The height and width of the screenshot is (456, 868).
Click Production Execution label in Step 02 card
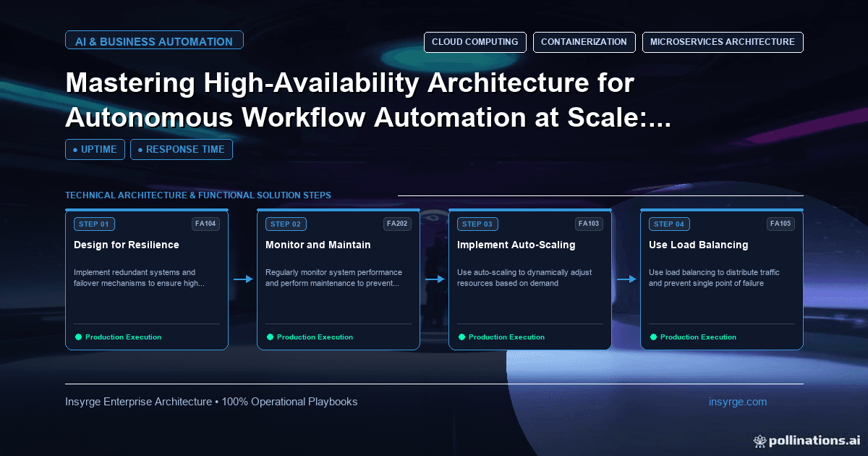(315, 337)
